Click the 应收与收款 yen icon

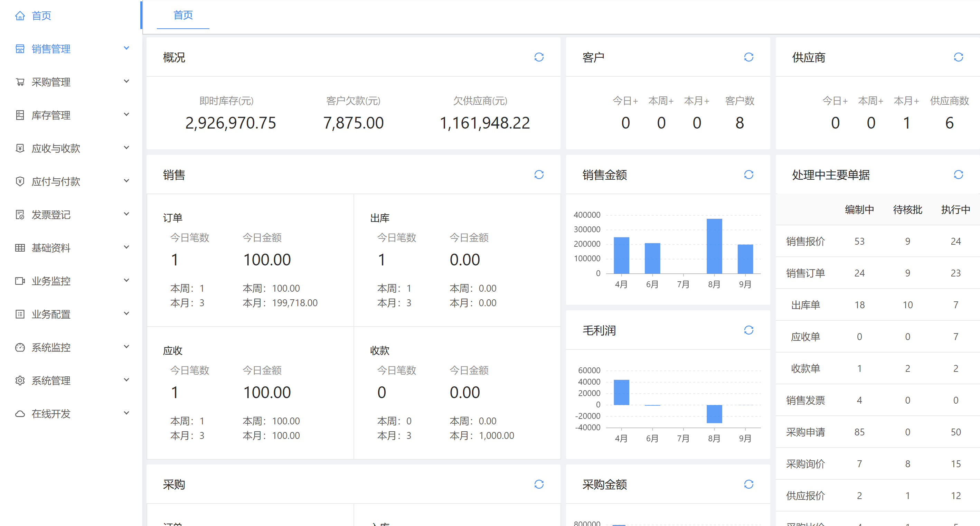click(20, 148)
